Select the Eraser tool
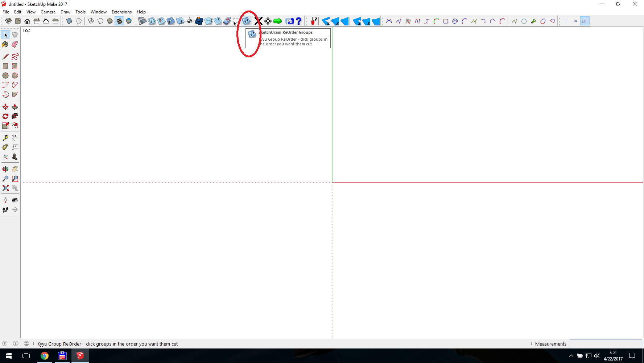Screen dimensions: 644x363 click(x=15, y=44)
